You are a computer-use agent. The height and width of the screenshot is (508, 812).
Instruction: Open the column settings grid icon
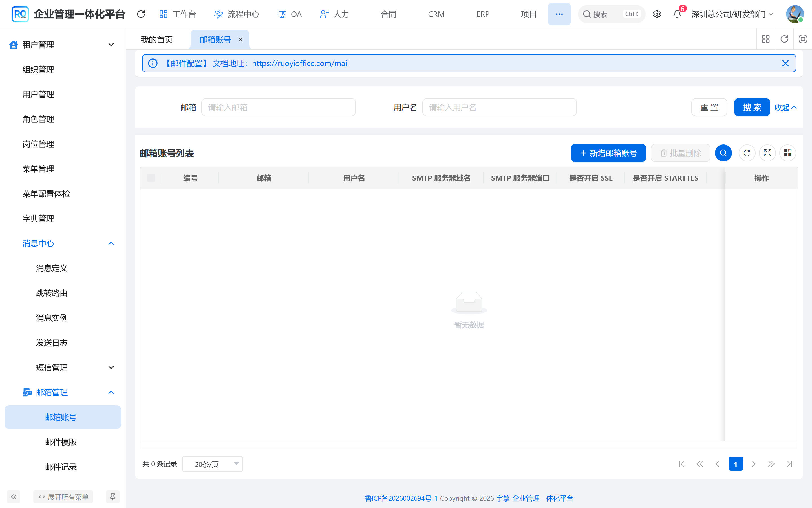pyautogui.click(x=788, y=153)
